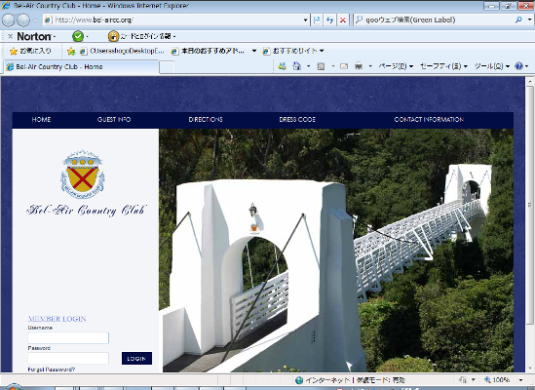Click the IE icon in the title bar
This screenshot has width=535, height=390.
[x=6, y=5]
